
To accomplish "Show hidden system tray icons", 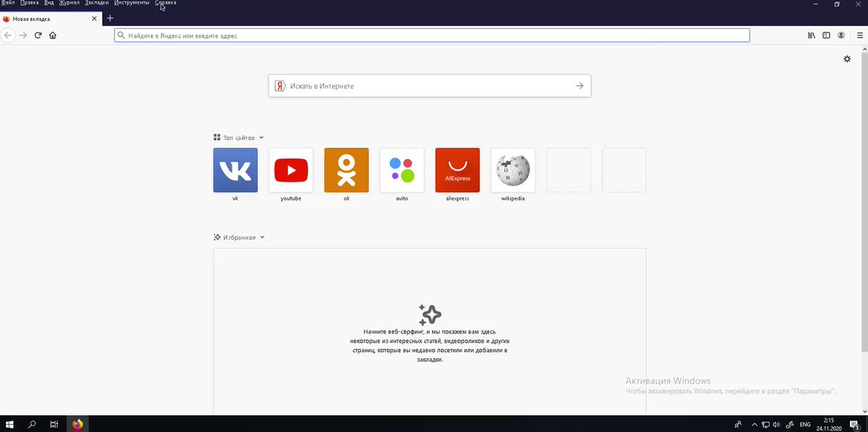I will 754,424.
